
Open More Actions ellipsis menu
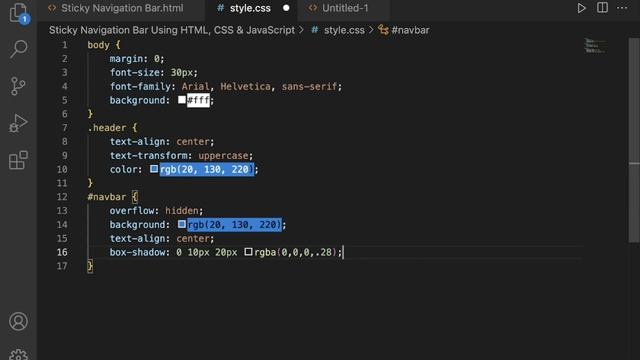click(622, 8)
